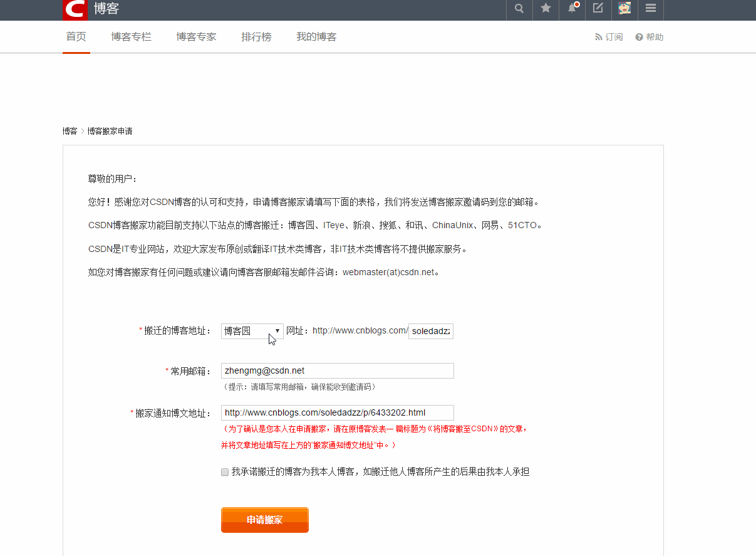Click the RSS 订阅 link
This screenshot has width=756, height=556.
[609, 37]
